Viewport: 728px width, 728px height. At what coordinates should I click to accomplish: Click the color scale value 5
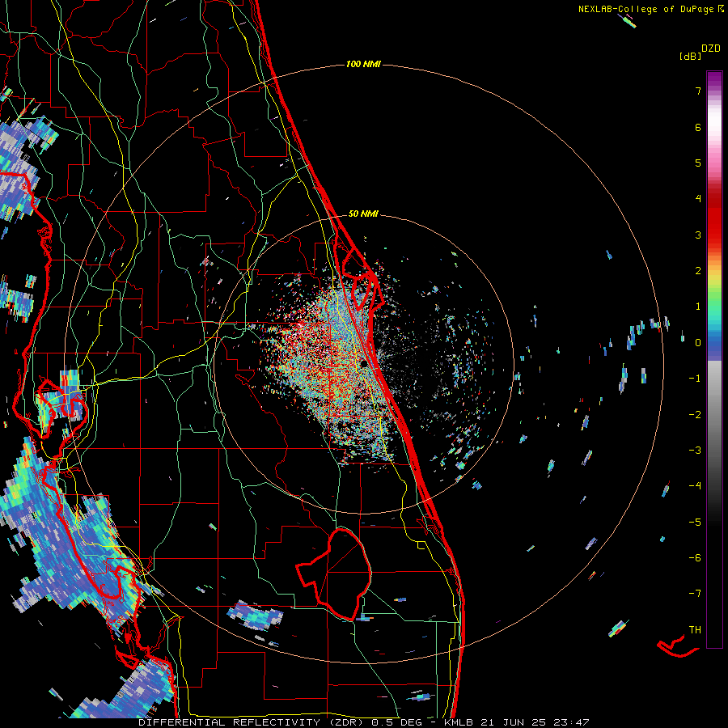pyautogui.click(x=698, y=163)
